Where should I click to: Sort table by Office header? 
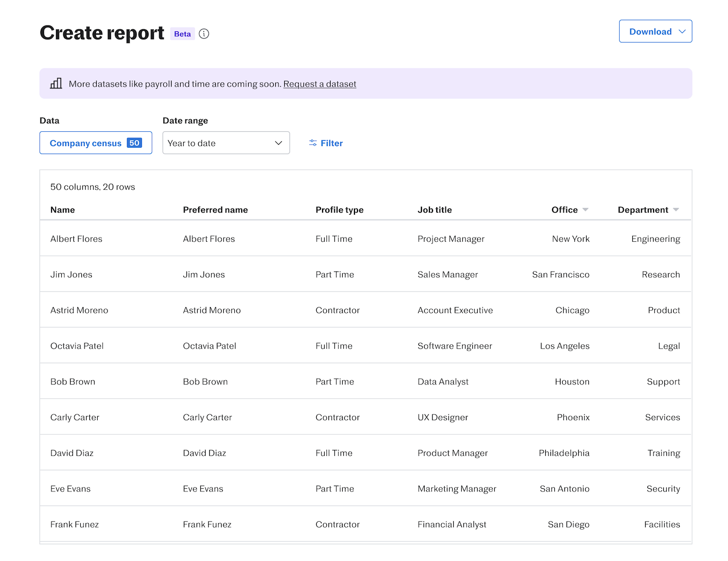click(564, 210)
